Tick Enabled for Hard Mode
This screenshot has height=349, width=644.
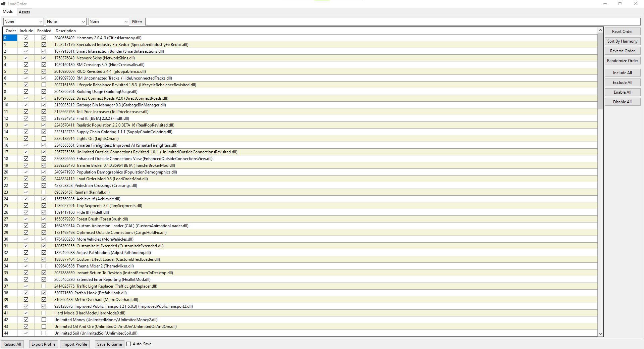click(x=44, y=313)
